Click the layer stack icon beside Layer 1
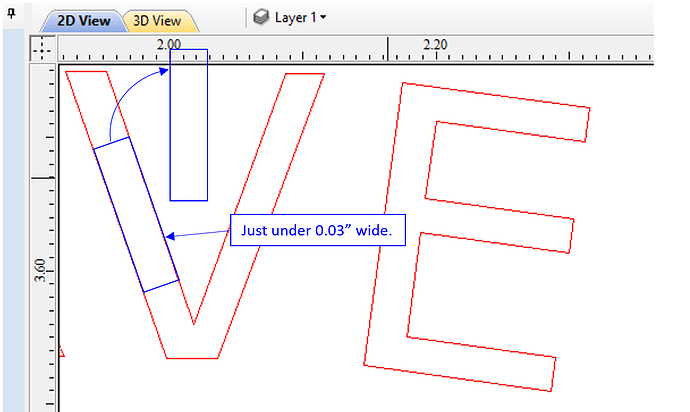Image resolution: width=690 pixels, height=412 pixels. point(260,18)
